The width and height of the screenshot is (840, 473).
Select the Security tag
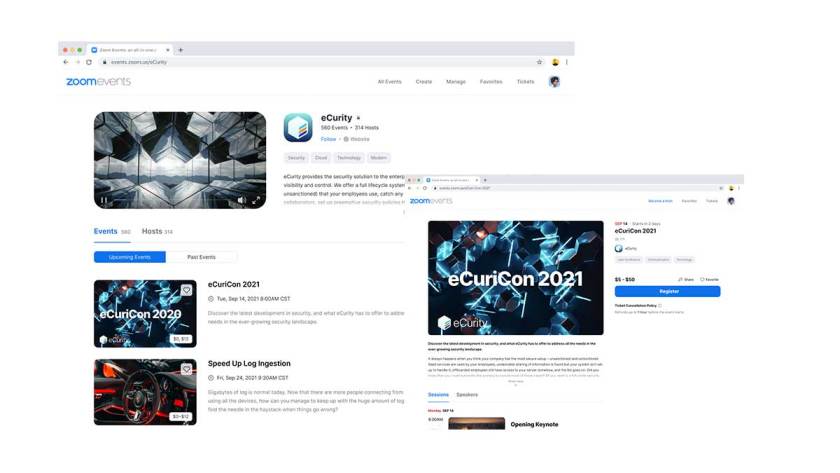click(296, 158)
